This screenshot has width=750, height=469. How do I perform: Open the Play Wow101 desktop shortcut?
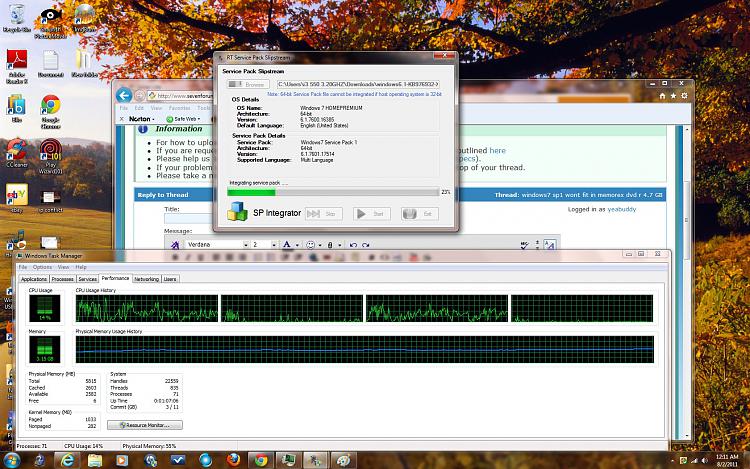click(x=50, y=155)
